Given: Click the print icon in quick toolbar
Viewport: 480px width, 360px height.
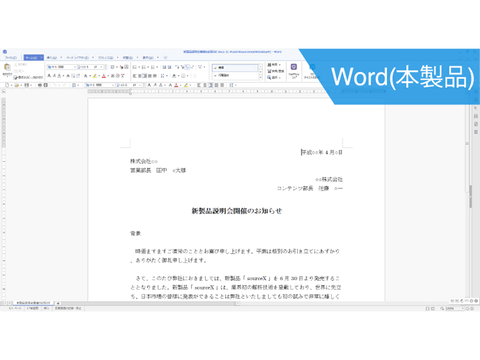Looking at the screenshot, I should pos(39,85).
